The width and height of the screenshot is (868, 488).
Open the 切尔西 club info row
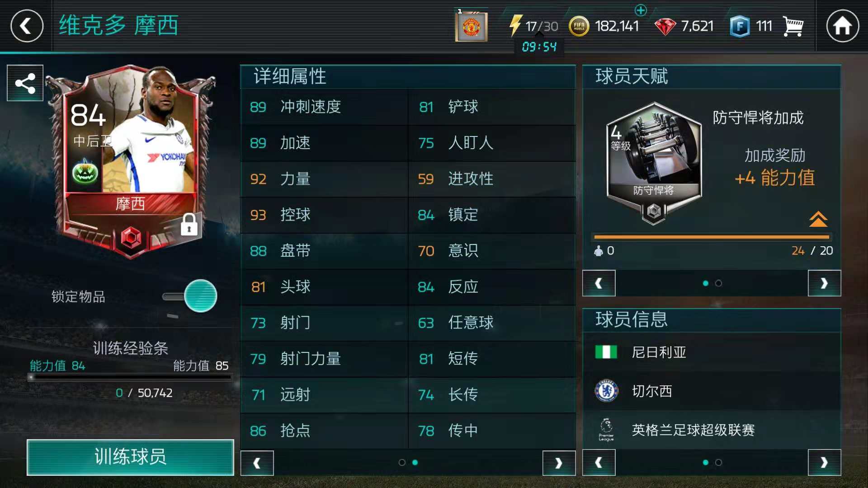[712, 391]
